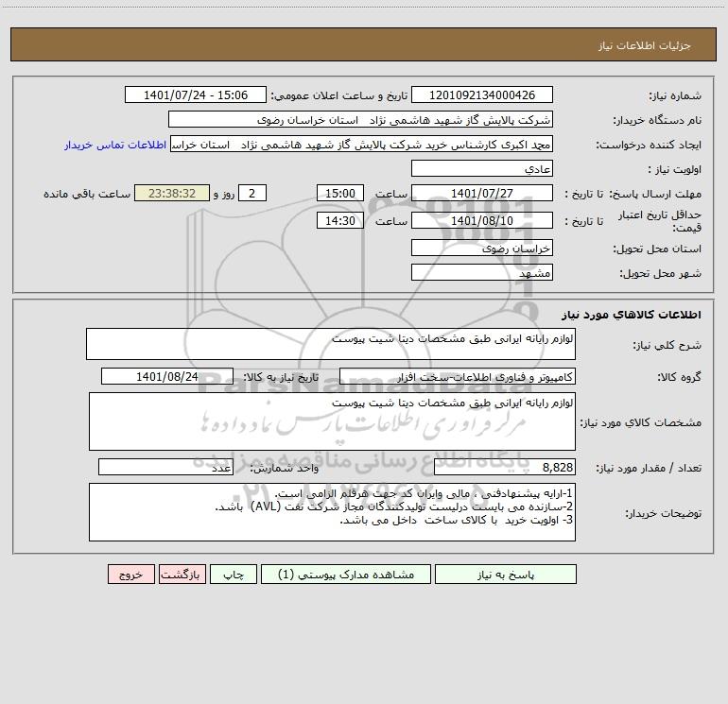Click the اولویت نیاز field showing عادی
Screen dimensions: 728x704
(x=482, y=168)
